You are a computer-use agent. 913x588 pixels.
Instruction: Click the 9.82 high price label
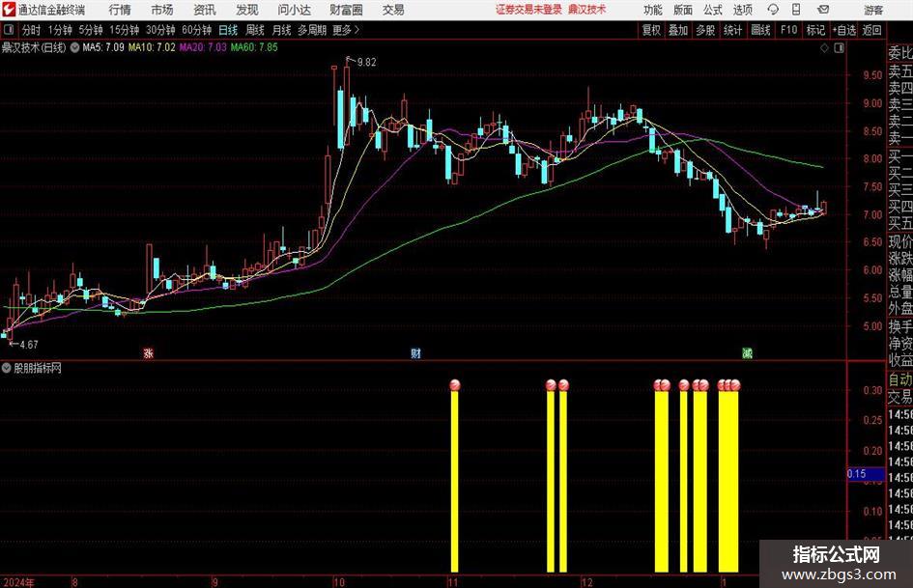[366, 63]
